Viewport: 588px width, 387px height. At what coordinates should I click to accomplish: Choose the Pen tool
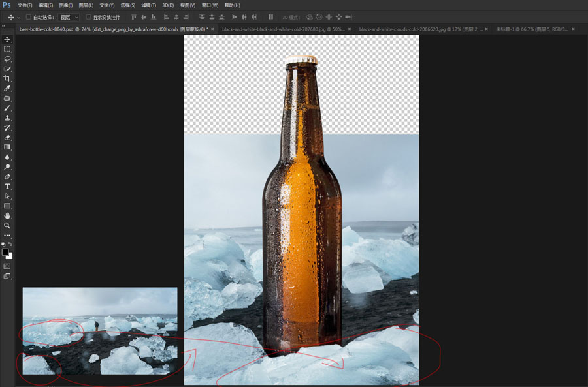click(8, 177)
